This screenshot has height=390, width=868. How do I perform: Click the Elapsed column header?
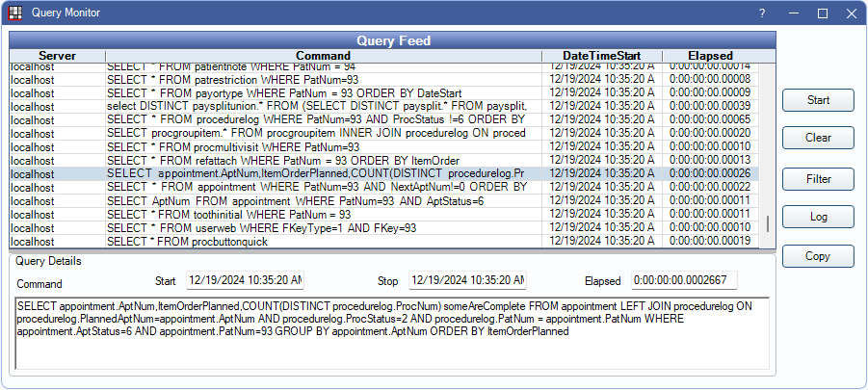pos(710,56)
